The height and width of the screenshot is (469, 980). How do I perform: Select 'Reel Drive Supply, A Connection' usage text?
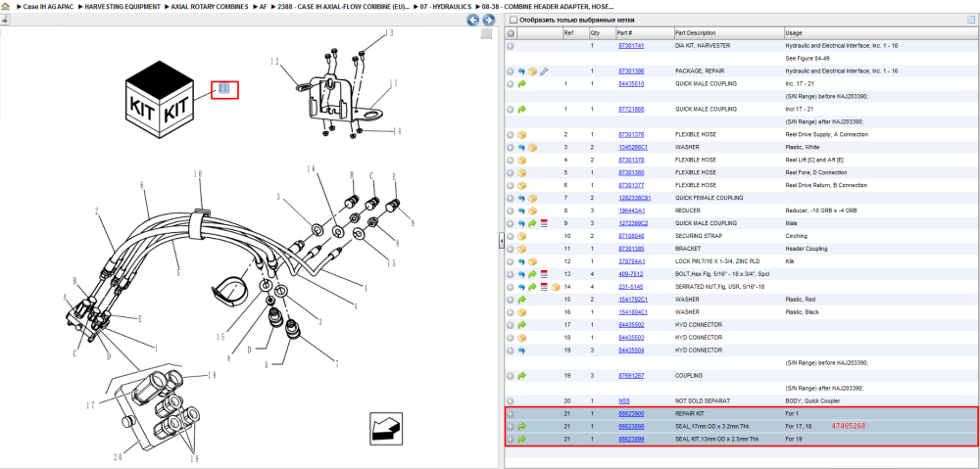tap(827, 135)
